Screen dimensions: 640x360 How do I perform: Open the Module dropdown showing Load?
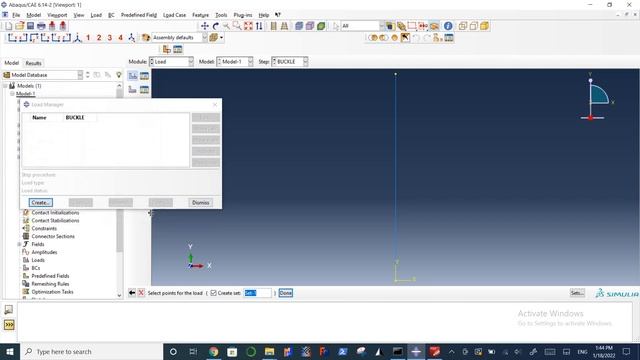pos(171,62)
